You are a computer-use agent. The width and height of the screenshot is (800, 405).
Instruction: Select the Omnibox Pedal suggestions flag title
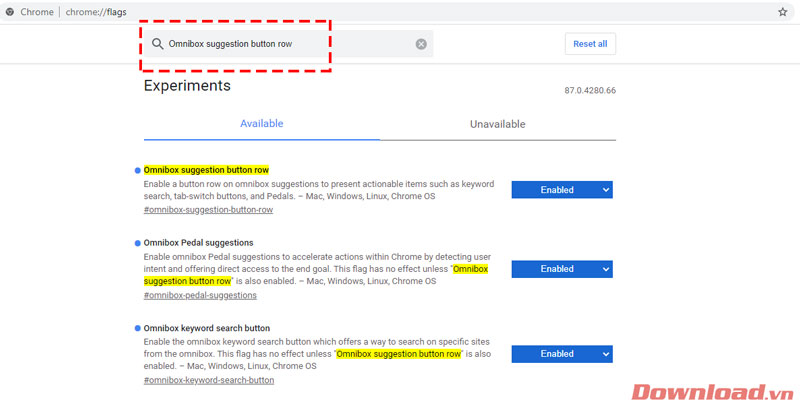point(198,243)
